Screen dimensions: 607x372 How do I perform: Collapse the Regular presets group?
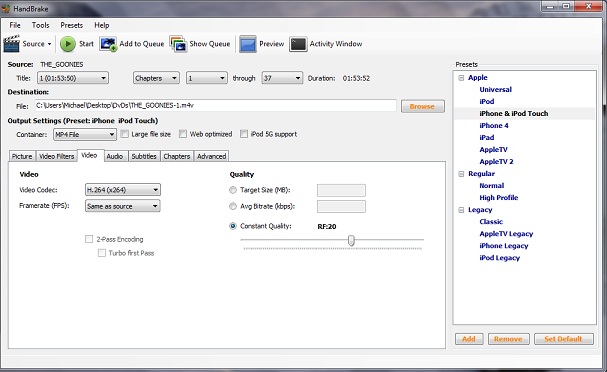click(461, 174)
